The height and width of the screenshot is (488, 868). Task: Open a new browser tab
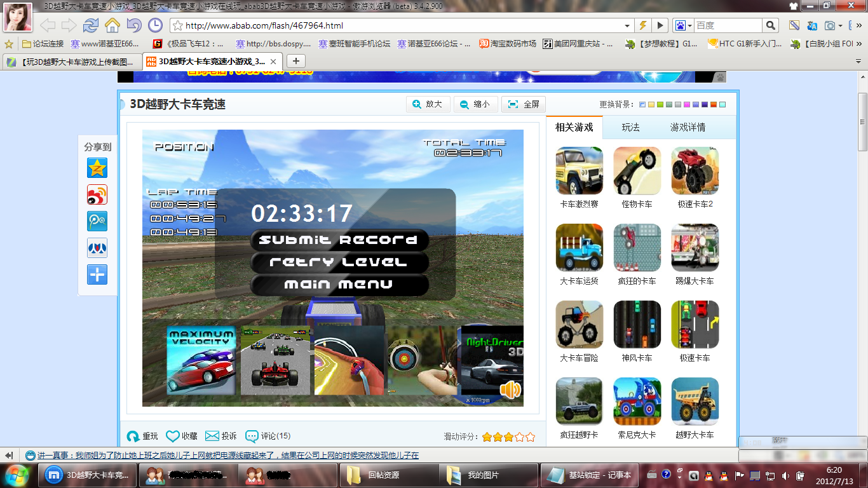296,62
